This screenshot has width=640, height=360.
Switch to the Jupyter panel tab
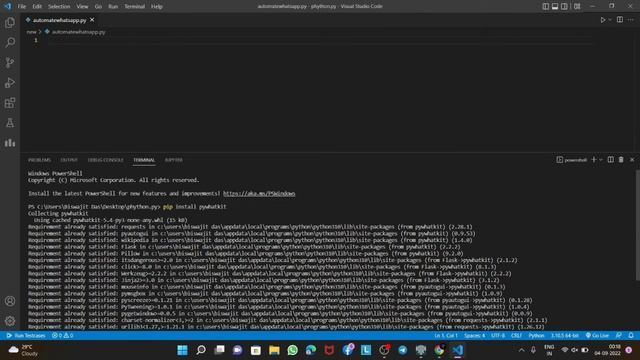click(173, 160)
